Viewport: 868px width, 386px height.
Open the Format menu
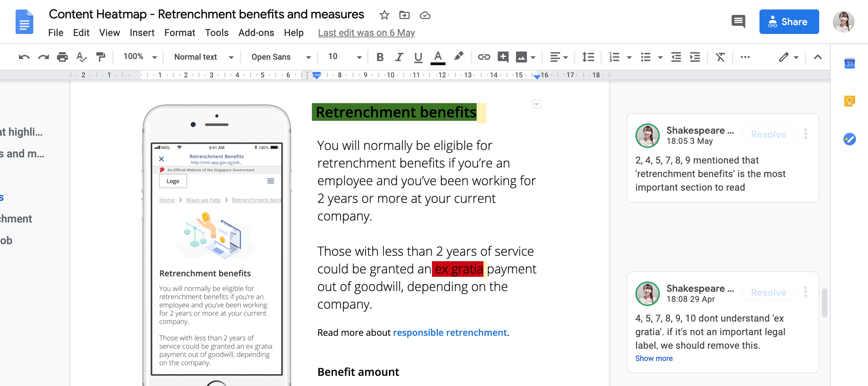(180, 33)
